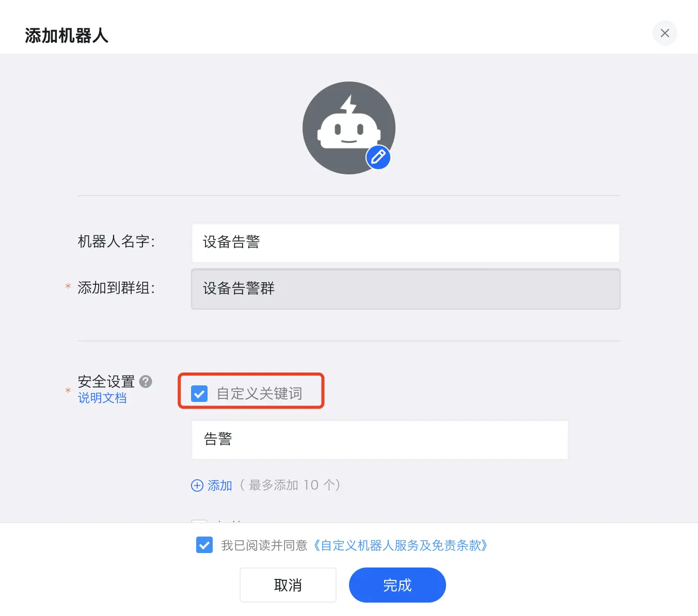Click the blue pencil edit-avatar icon
Viewport: 698px width, 616px height.
tap(378, 157)
